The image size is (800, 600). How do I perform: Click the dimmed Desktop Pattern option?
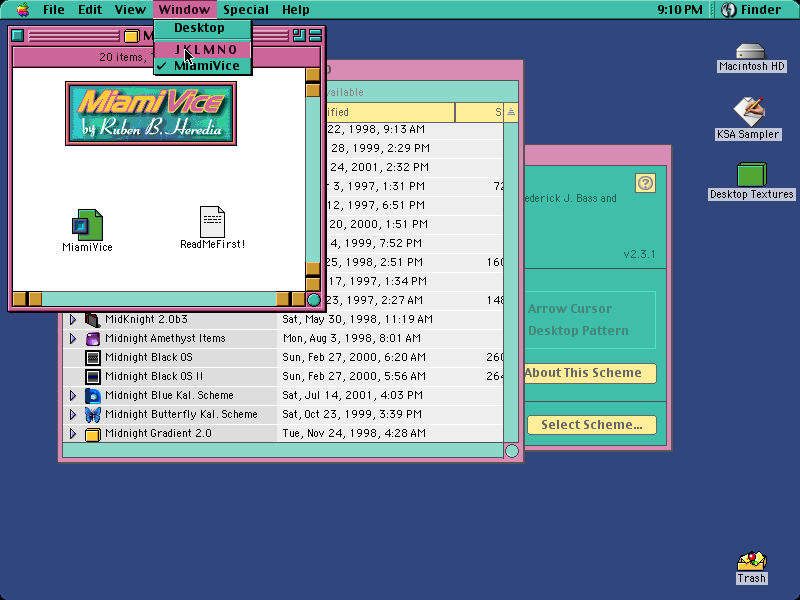pos(578,331)
